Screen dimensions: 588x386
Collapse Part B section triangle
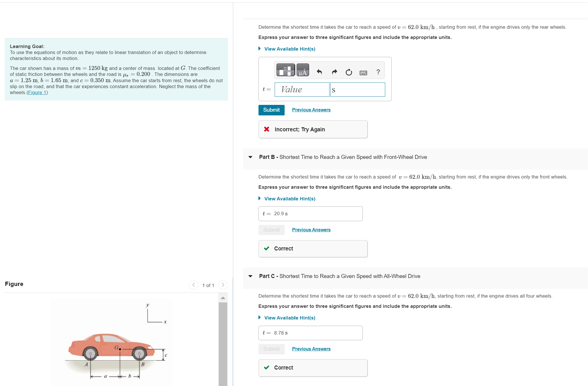pos(250,157)
